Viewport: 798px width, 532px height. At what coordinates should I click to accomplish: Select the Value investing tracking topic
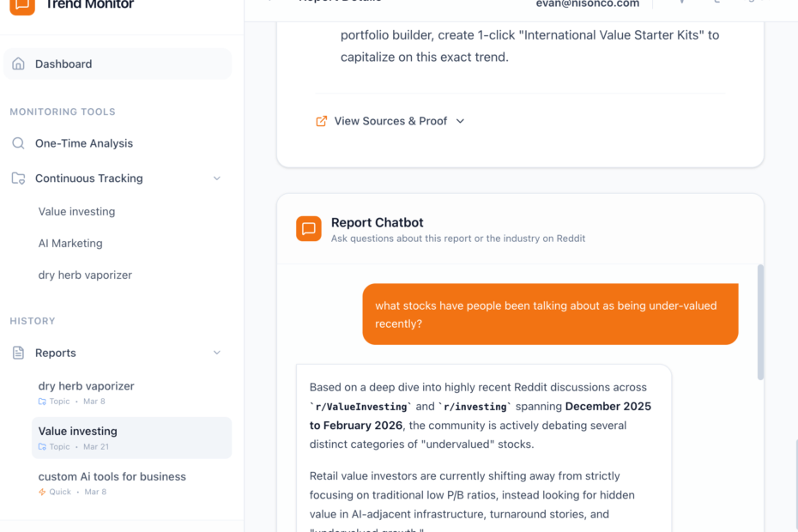click(76, 212)
